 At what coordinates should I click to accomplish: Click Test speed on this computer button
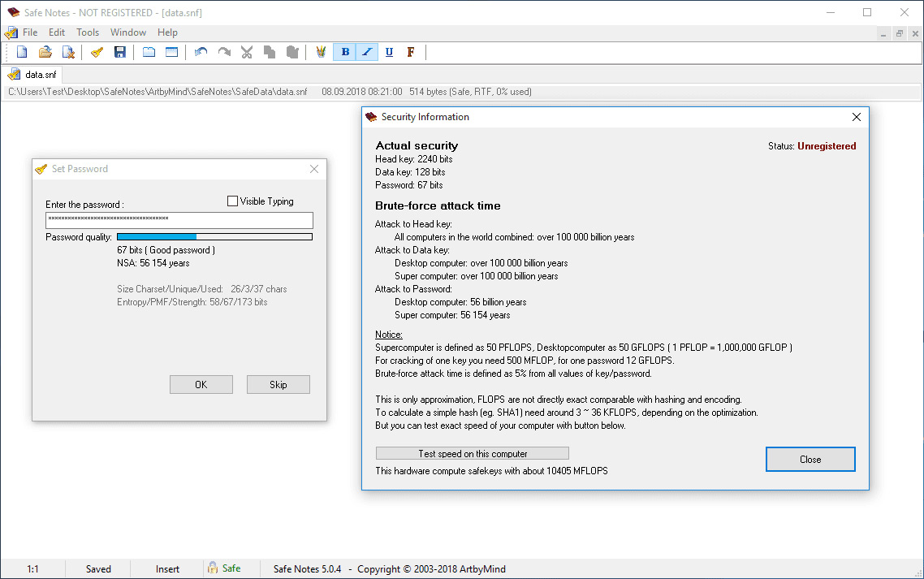click(x=473, y=453)
